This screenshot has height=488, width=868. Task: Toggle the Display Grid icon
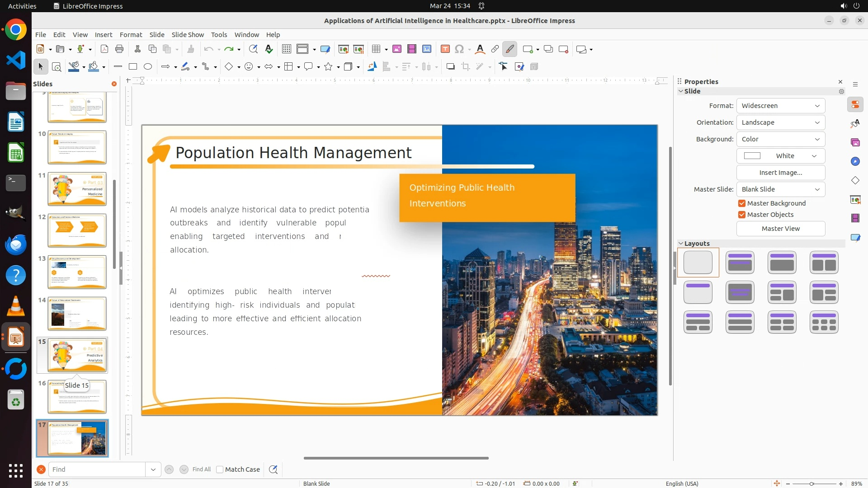pyautogui.click(x=287, y=49)
